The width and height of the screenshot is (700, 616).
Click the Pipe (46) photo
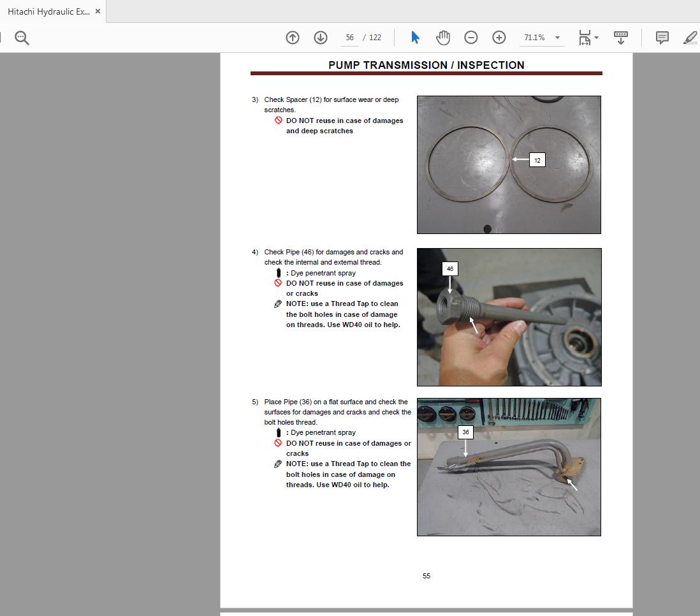(509, 317)
